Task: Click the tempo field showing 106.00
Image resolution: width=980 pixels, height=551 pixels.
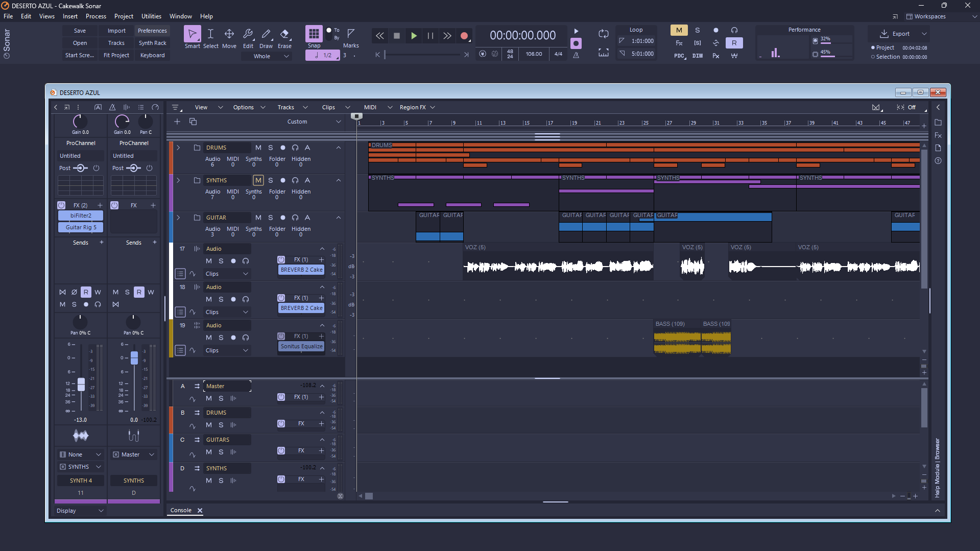Action: pos(534,54)
